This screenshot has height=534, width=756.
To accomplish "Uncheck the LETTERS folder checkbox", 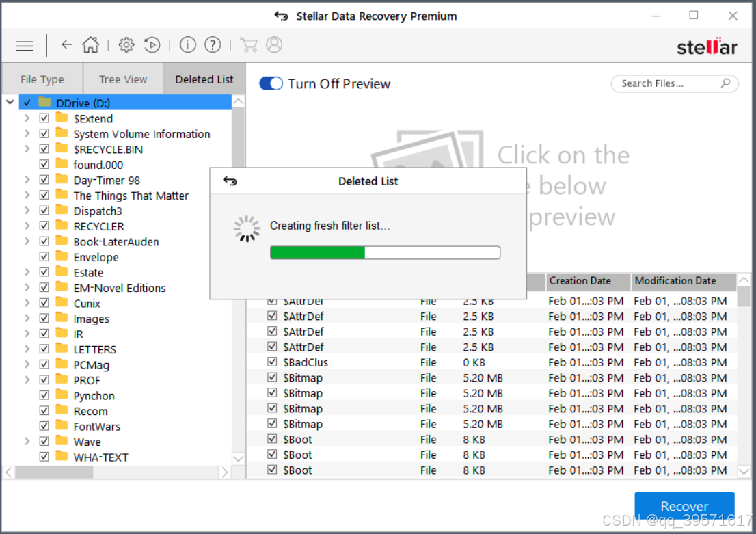I will (44, 349).
